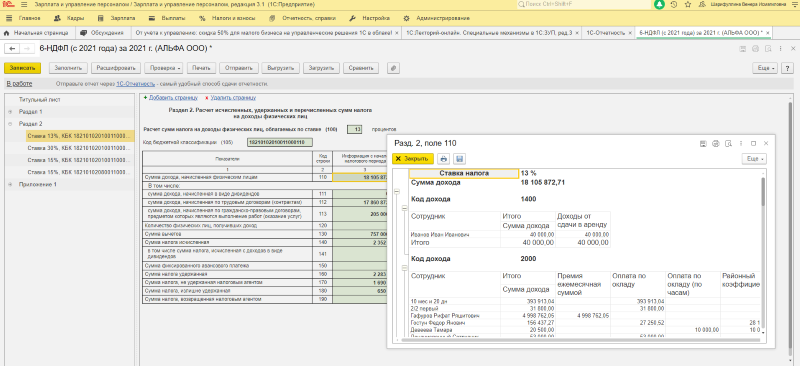800x366 pixels.
Task: Select line 110 value cell 18 105 872
Action: [360, 177]
